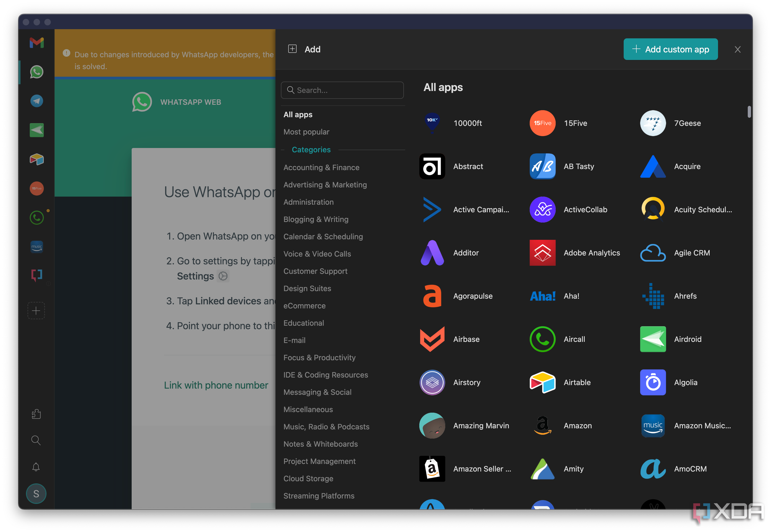
Task: Click the WhatsApp sidebar icon
Action: [36, 71]
